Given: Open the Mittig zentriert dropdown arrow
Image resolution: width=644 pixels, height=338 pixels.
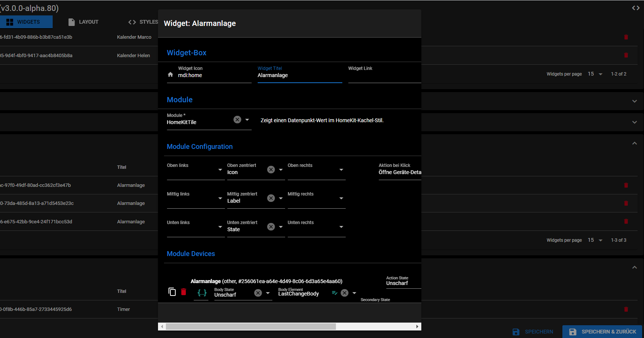Looking at the screenshot, I should pos(281,198).
